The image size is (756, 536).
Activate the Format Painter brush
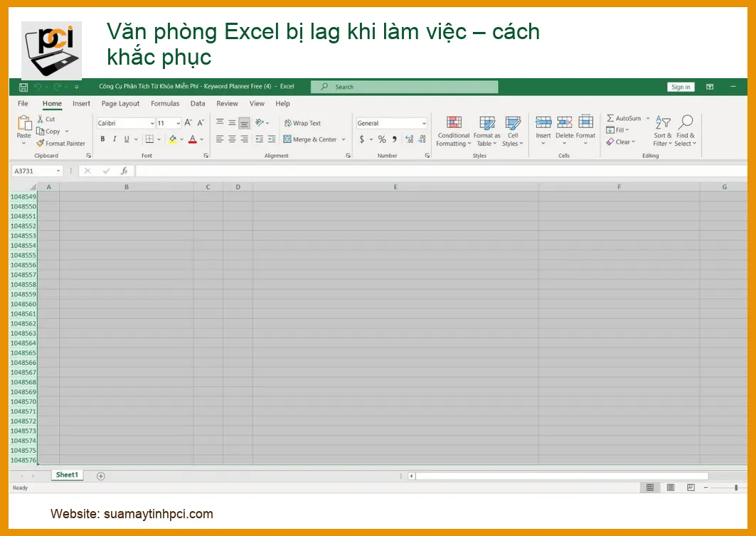pos(60,143)
